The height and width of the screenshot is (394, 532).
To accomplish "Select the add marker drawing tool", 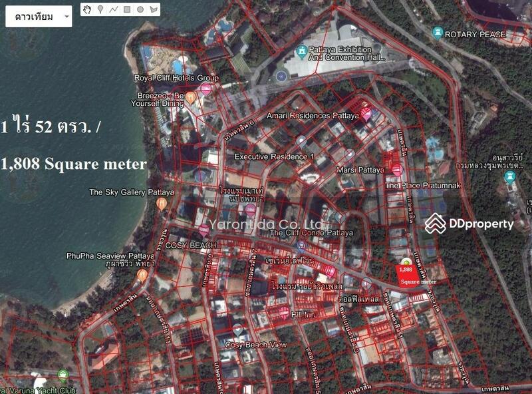I will [x=100, y=9].
